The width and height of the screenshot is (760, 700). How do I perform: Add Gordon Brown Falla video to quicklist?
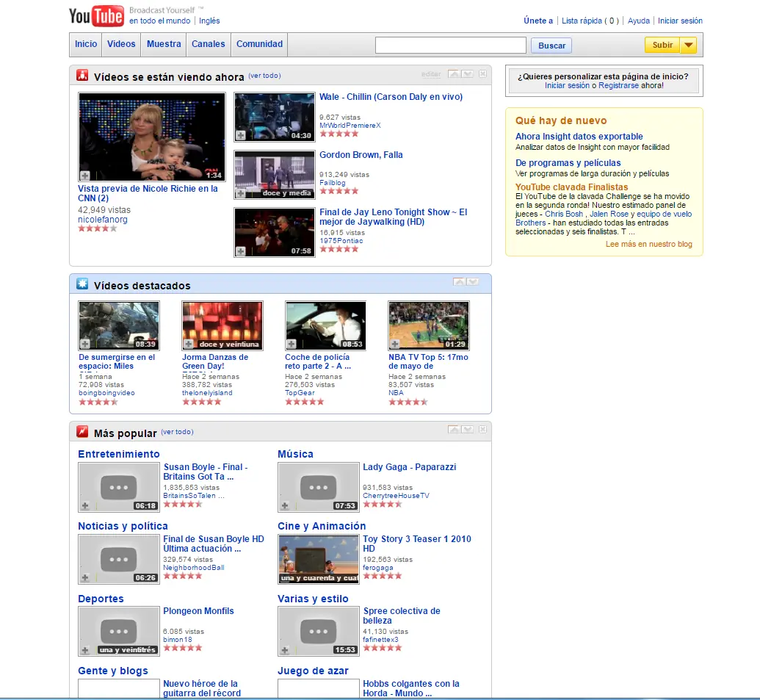click(x=240, y=193)
